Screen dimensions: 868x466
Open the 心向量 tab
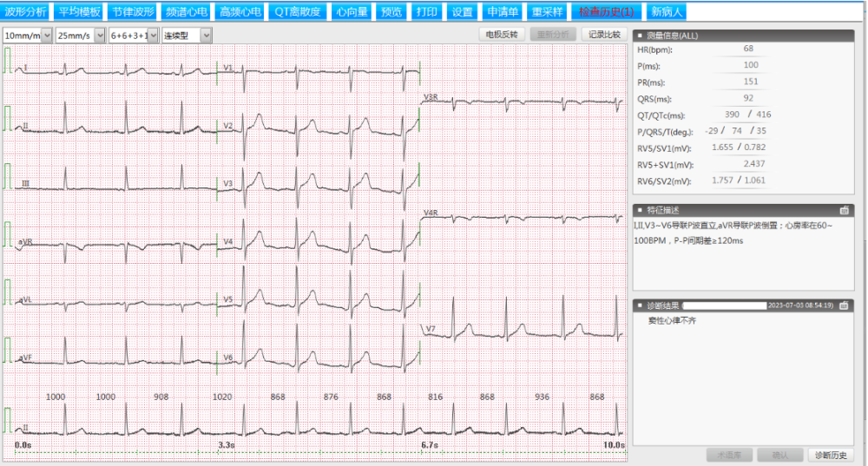[x=352, y=11]
